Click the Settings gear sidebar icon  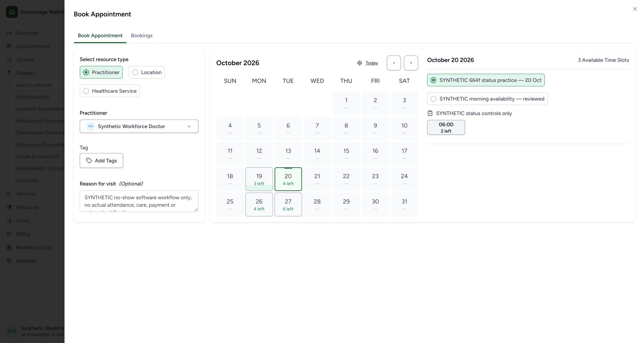(9, 261)
